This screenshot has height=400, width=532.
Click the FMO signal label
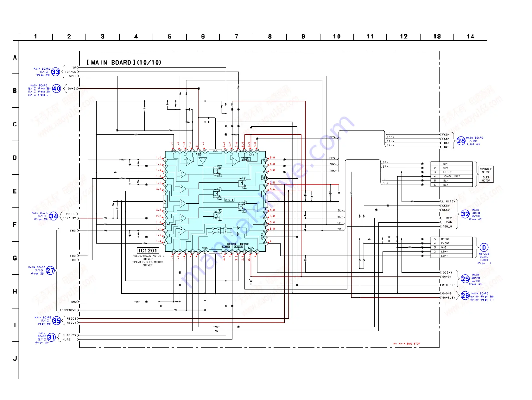[73, 231]
